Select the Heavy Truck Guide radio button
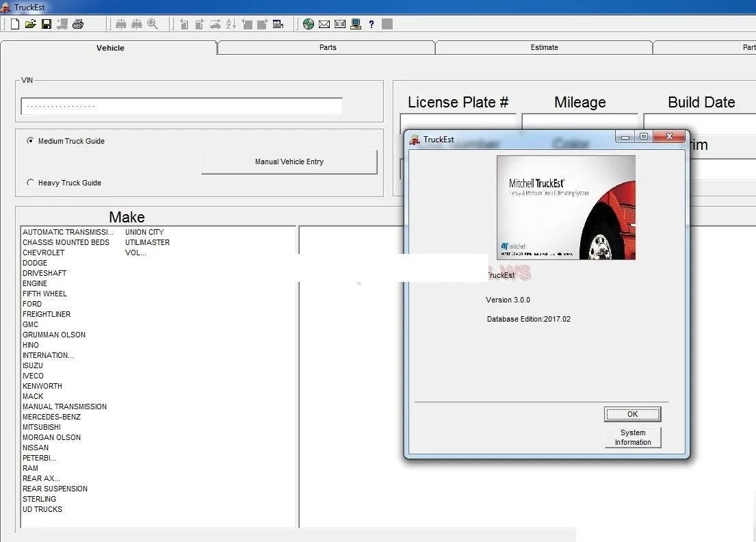The width and height of the screenshot is (756, 542). coord(30,182)
